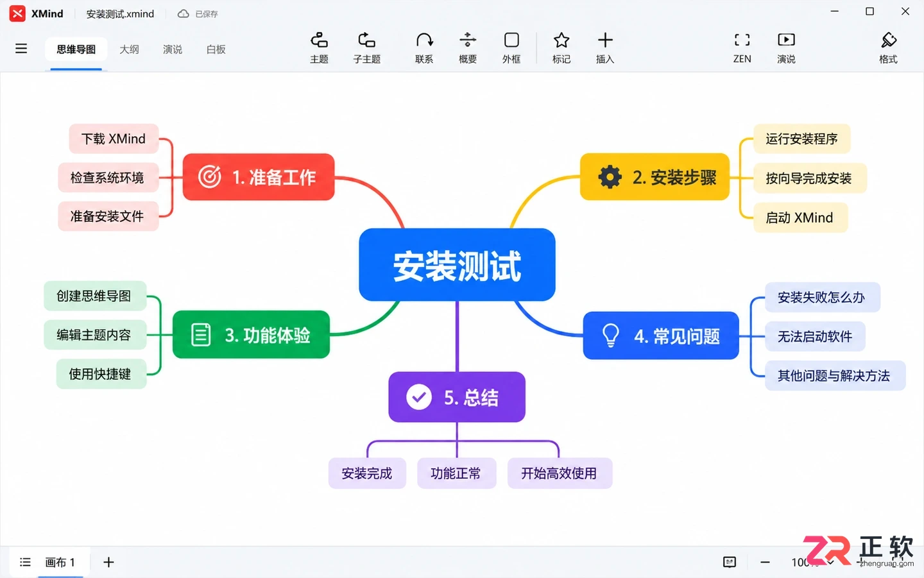Select the 4. 常见问题 topic

661,336
